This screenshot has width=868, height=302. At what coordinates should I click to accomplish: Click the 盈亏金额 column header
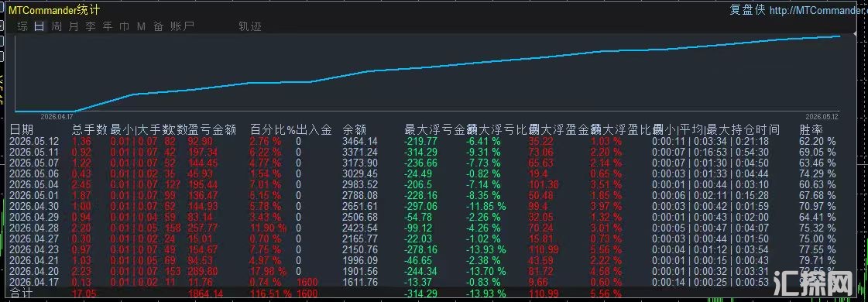click(x=213, y=130)
